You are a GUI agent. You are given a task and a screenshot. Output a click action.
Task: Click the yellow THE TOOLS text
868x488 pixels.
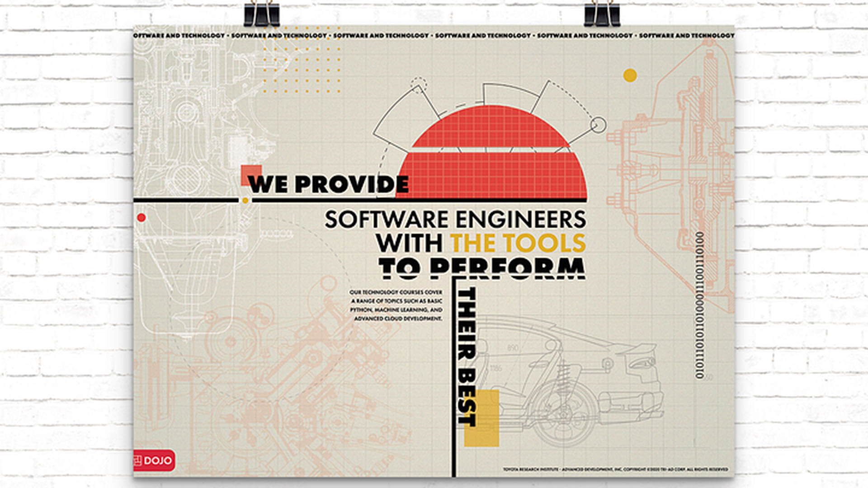[x=518, y=243]
